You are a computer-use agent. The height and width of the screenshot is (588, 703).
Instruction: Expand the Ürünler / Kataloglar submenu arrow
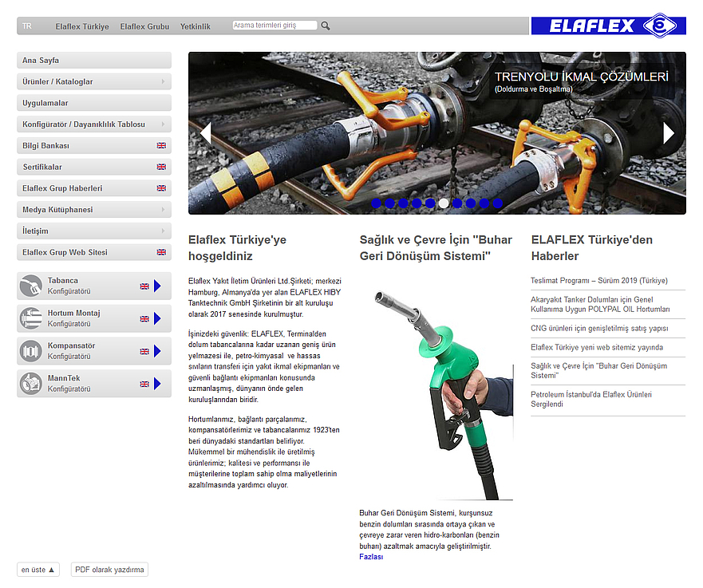point(164,81)
